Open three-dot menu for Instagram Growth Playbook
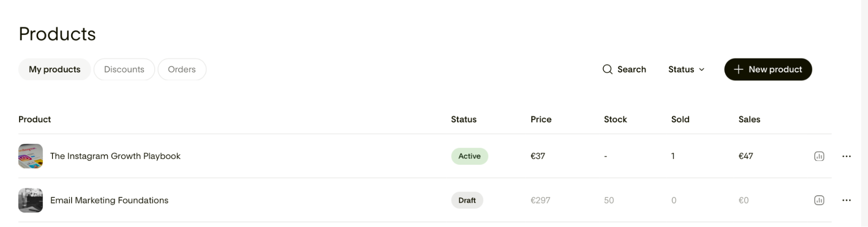Viewport: 868px width, 227px height. [846, 156]
